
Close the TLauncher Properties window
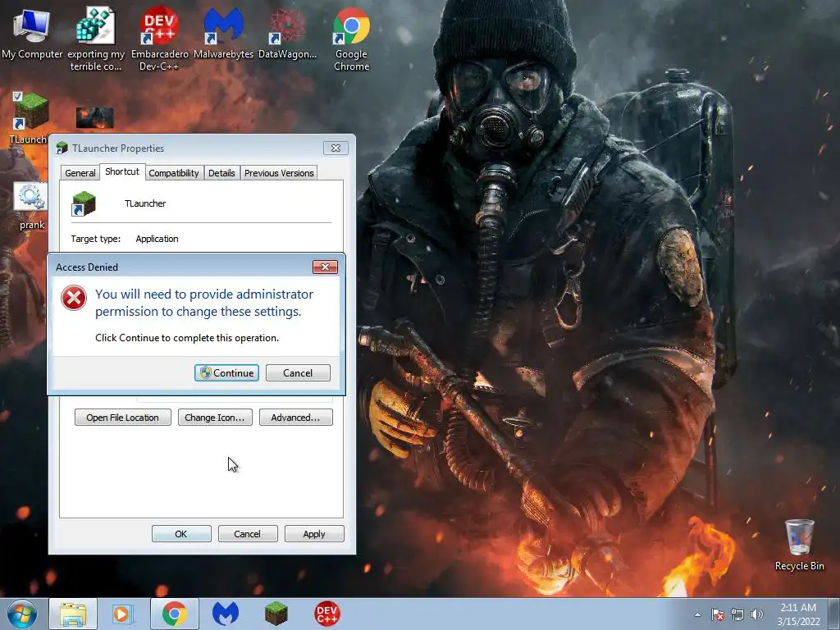tap(336, 148)
